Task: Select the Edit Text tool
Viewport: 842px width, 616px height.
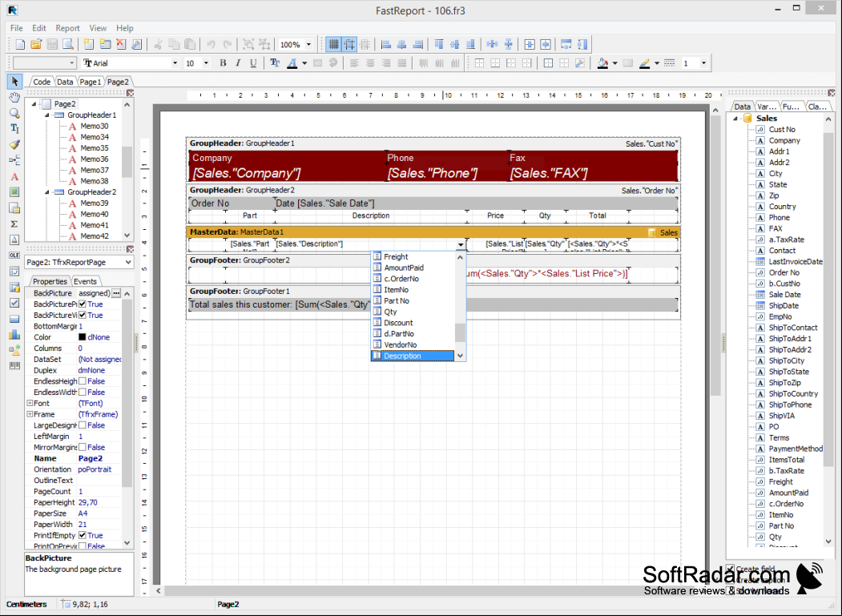Action: [x=14, y=129]
